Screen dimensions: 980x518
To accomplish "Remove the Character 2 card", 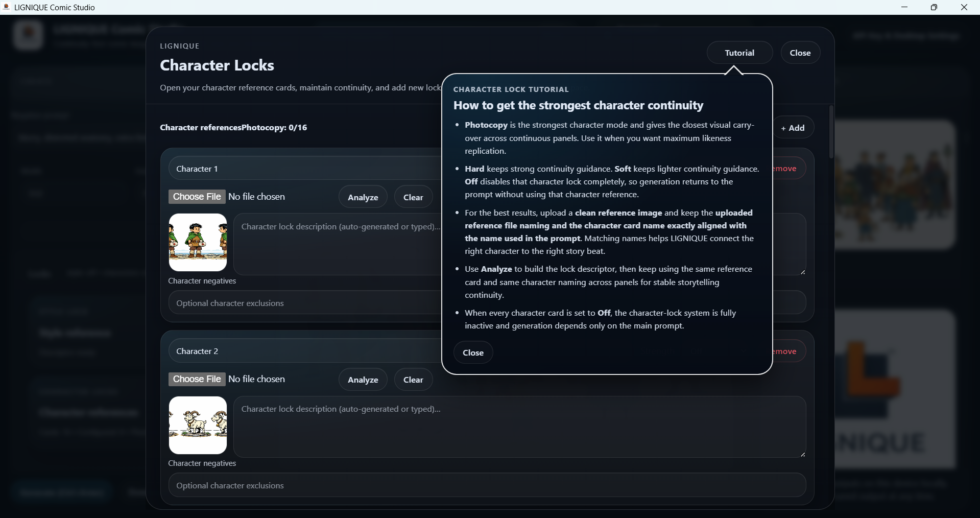I will click(789, 351).
